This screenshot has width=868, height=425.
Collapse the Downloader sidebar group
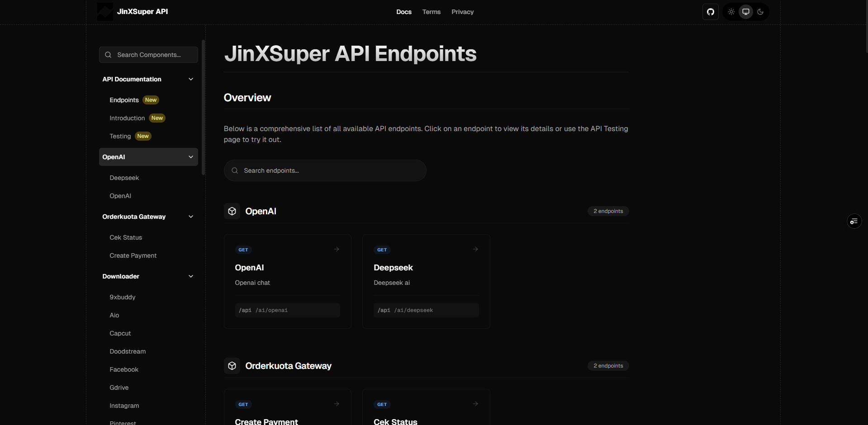[190, 276]
